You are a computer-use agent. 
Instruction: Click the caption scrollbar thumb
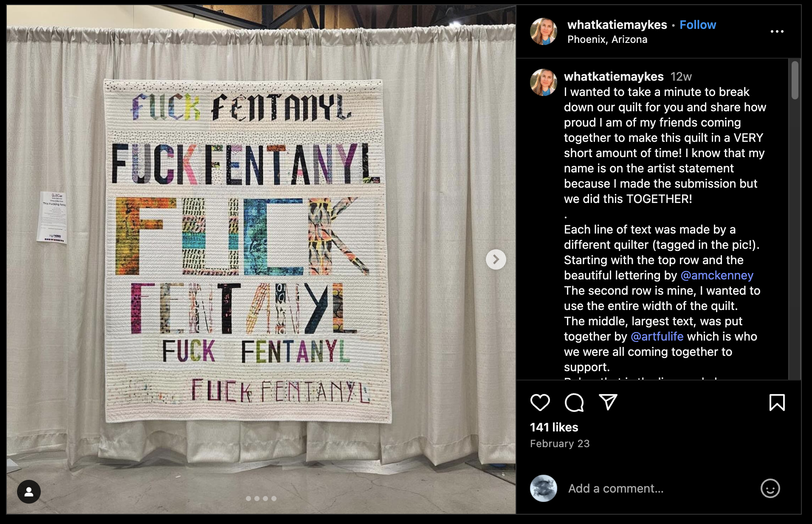(795, 80)
